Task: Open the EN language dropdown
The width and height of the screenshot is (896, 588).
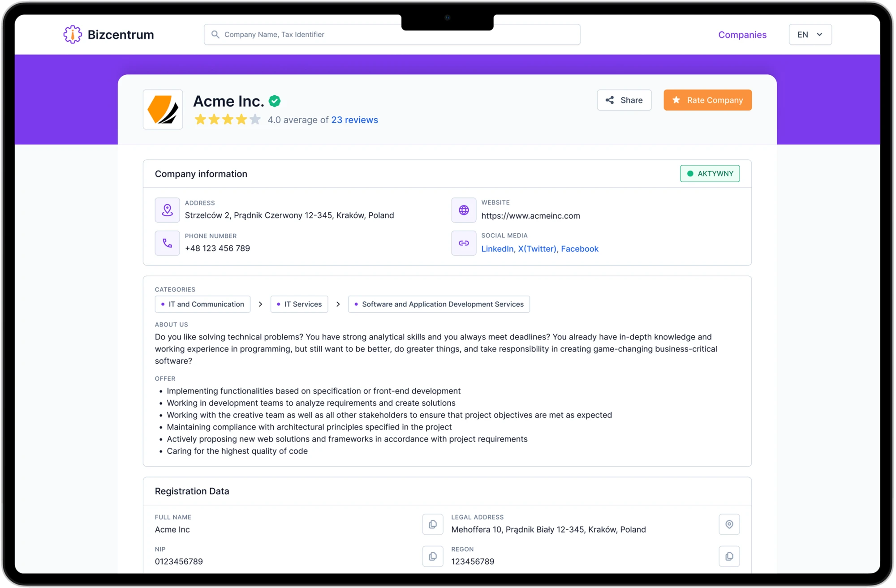Action: coord(810,34)
